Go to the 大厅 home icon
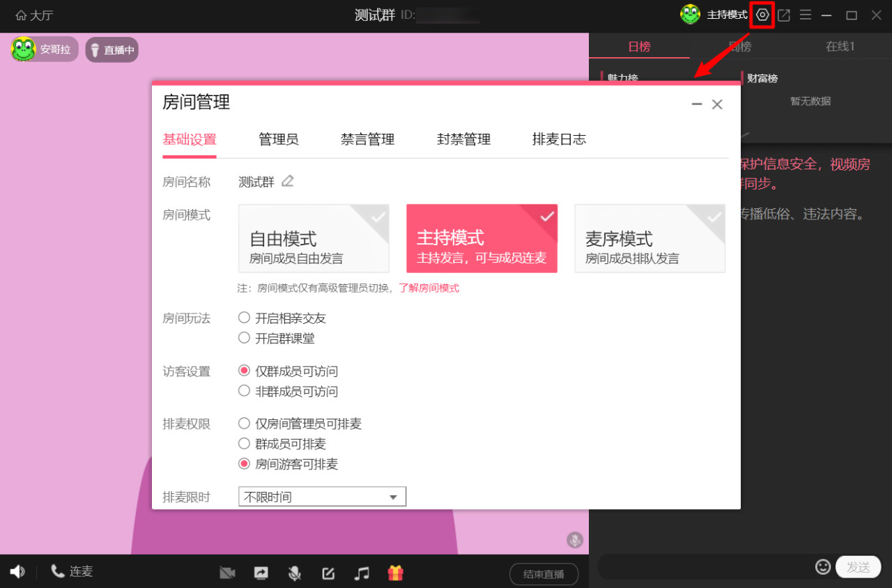The image size is (892, 588). [x=21, y=15]
